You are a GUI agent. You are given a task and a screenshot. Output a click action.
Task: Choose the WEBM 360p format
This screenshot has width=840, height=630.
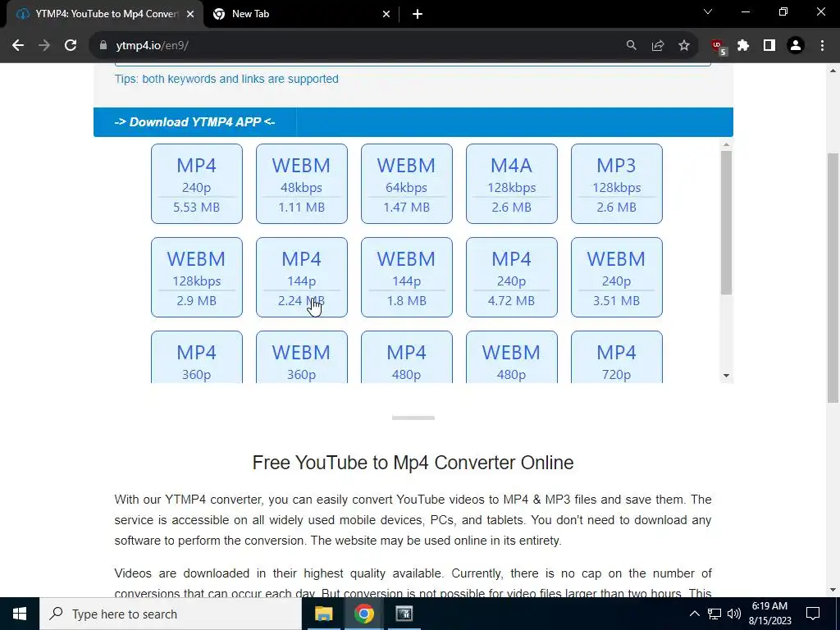tap(302, 358)
